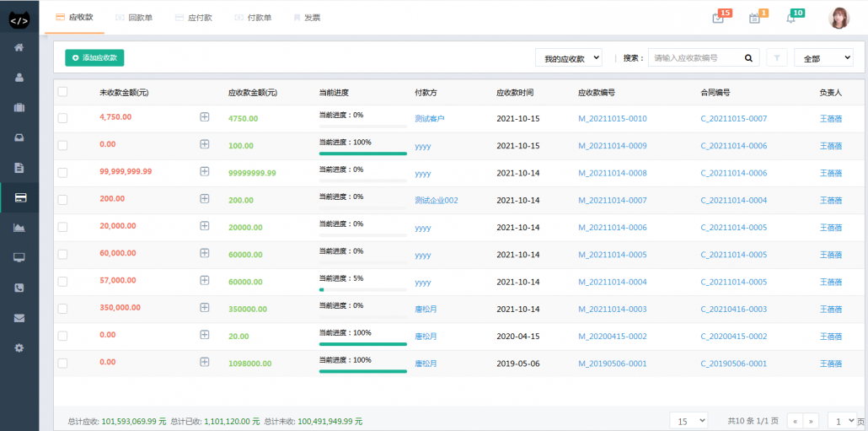The height and width of the screenshot is (431, 868).
Task: Open the phone icon in the sidebar
Action: tap(19, 288)
